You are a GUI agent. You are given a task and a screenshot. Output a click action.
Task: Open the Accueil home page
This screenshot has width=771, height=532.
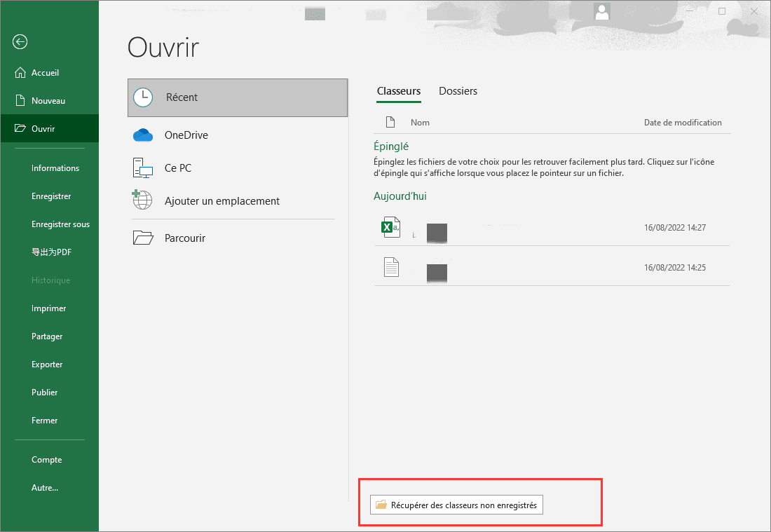pos(45,73)
